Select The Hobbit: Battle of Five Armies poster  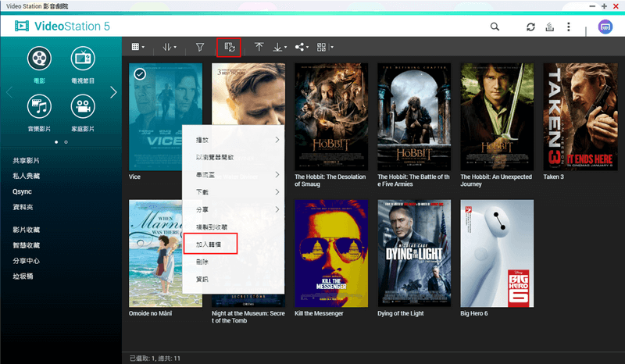tap(414, 117)
